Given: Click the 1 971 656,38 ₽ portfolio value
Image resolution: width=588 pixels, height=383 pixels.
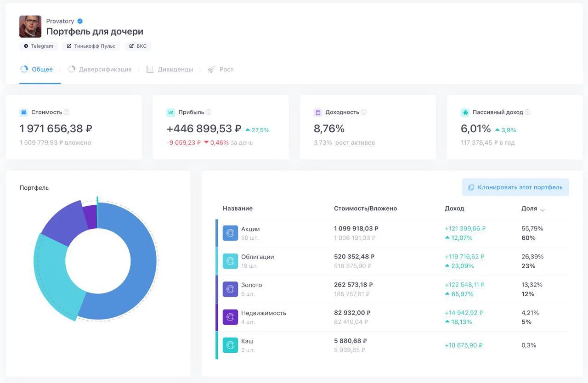Looking at the screenshot, I should click(56, 129).
